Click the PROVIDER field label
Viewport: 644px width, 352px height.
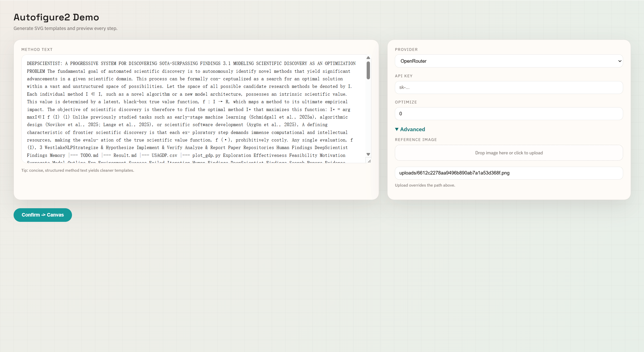pyautogui.click(x=406, y=49)
